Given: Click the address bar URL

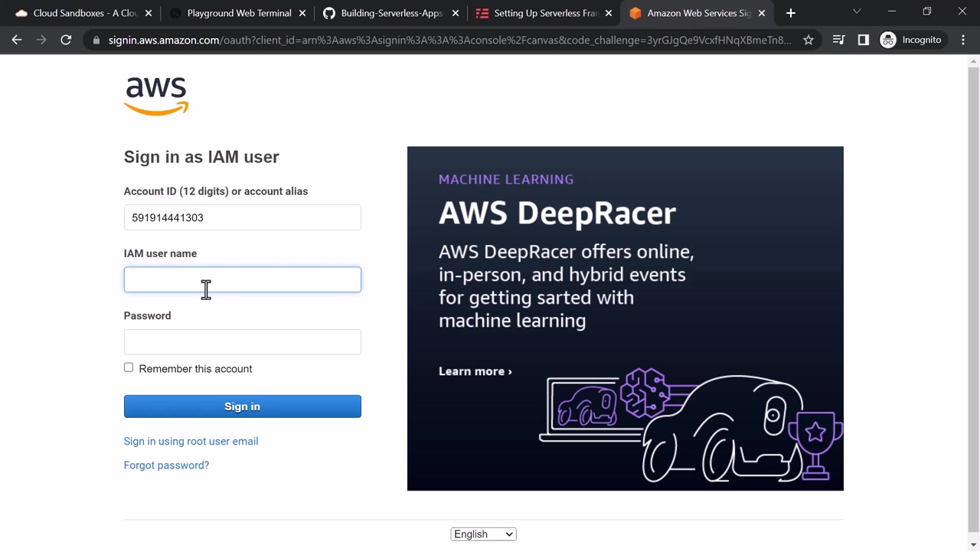Looking at the screenshot, I should 450,40.
